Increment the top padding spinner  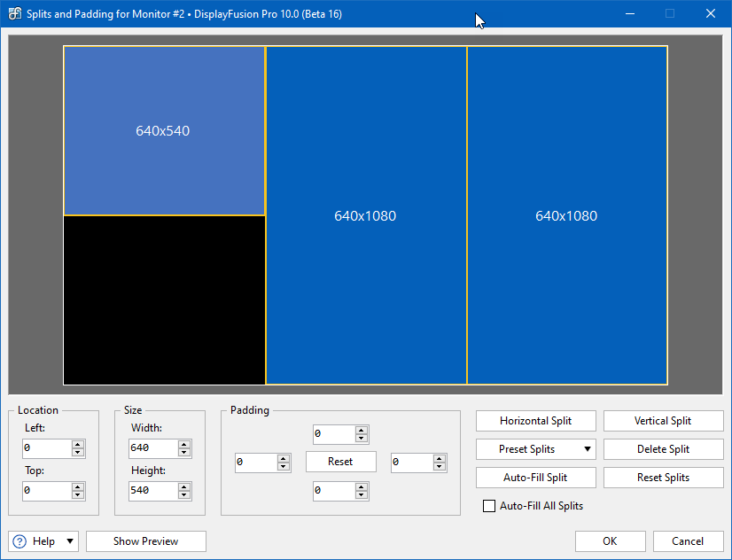pos(361,431)
